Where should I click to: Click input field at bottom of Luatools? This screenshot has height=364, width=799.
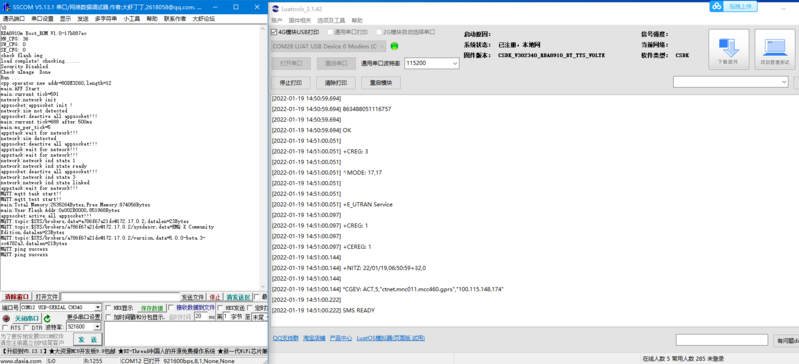coord(722,340)
